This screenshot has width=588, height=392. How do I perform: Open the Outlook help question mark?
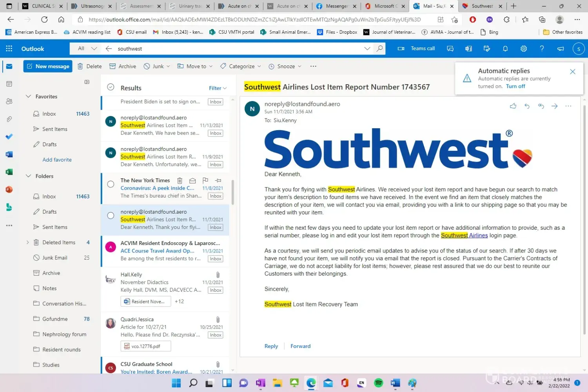pos(542,49)
